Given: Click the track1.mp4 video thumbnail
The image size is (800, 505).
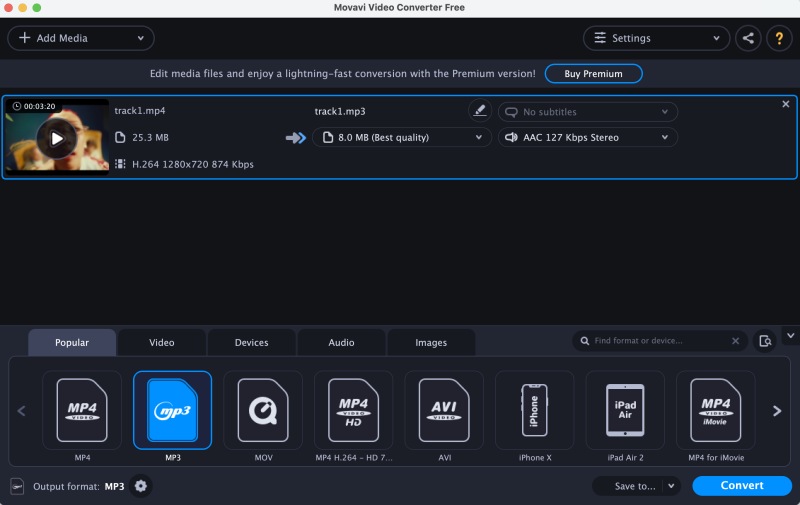Looking at the screenshot, I should click(x=57, y=137).
